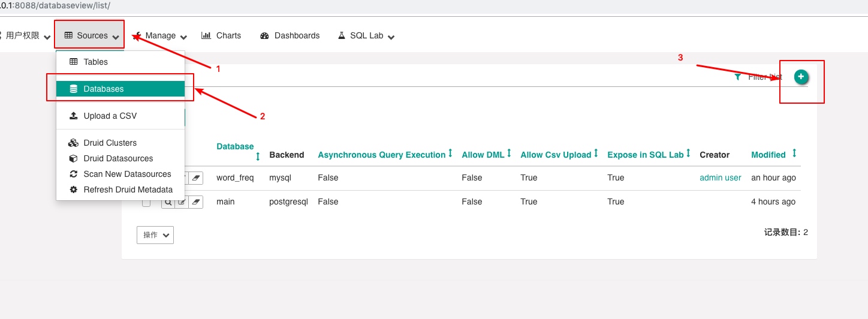Click the eraser delete icon for main row
Screen dimensions: 868x319
pos(197,202)
